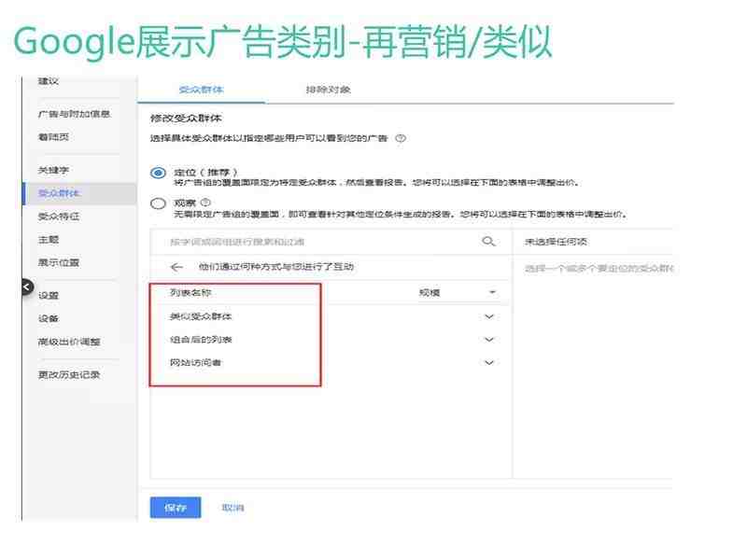Expand the 组合后的列表 row
The image size is (747, 560).
pos(488,340)
